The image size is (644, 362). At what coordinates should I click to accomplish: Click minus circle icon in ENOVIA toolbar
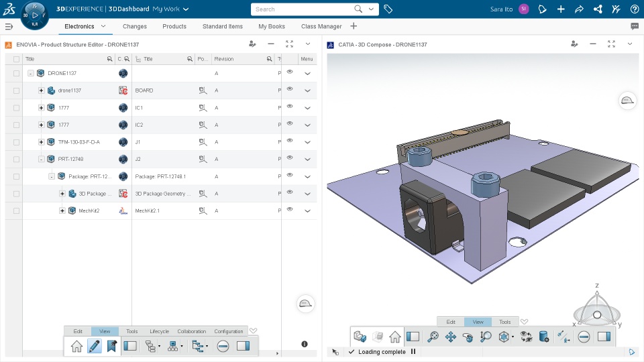[x=223, y=346]
